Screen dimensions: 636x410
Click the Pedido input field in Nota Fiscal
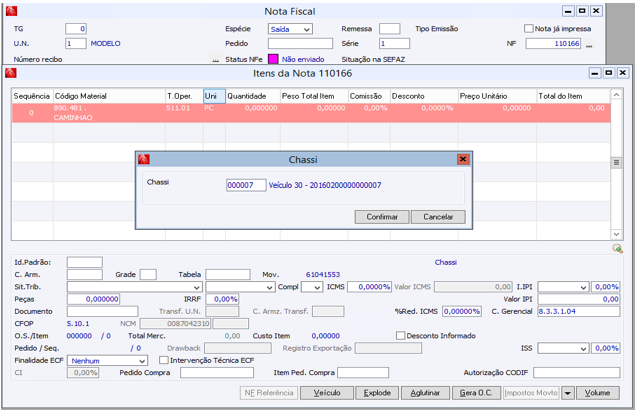300,43
